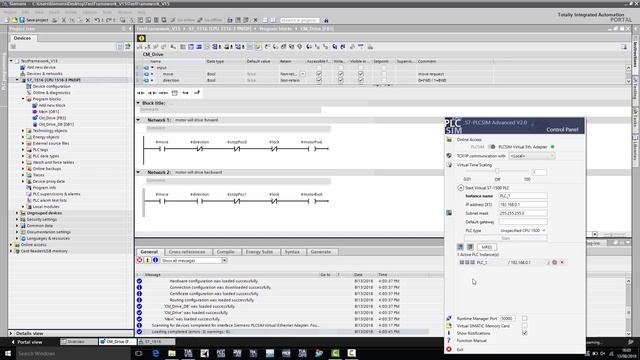Click in the Instance name field
This screenshot has width=640, height=360.
pos(522,196)
